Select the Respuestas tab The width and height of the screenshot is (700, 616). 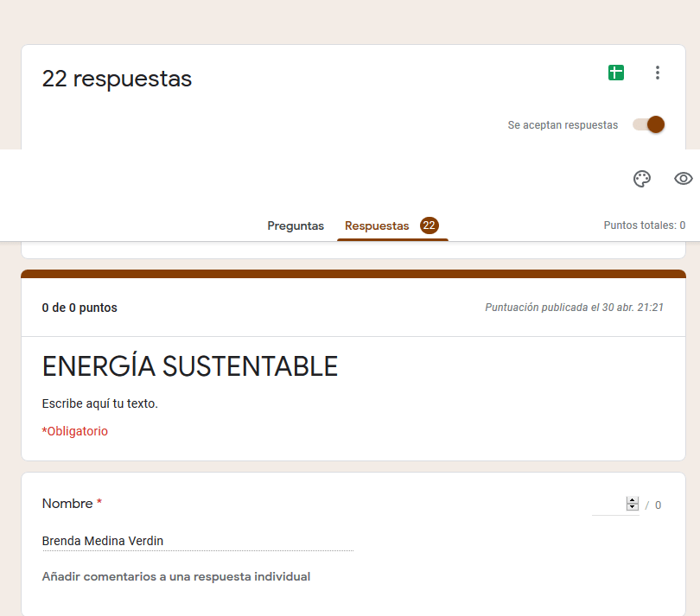click(377, 225)
